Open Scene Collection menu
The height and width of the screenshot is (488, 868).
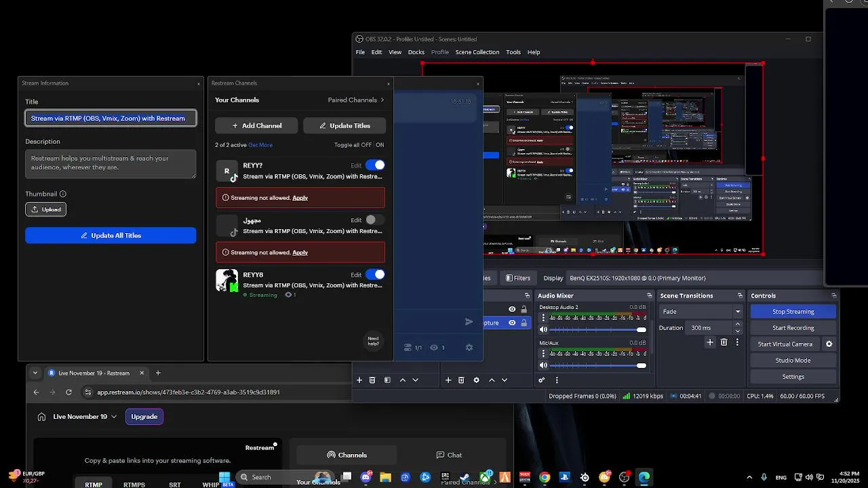(x=477, y=52)
